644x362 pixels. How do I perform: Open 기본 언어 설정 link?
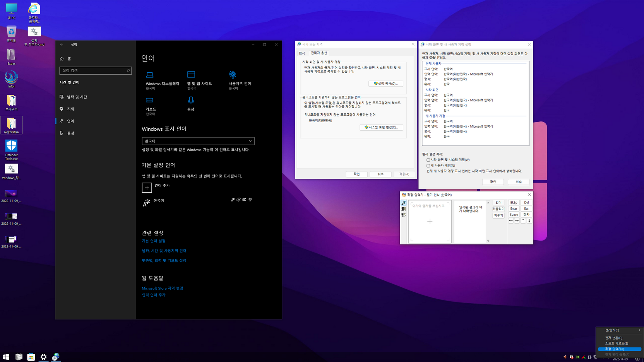point(154,241)
